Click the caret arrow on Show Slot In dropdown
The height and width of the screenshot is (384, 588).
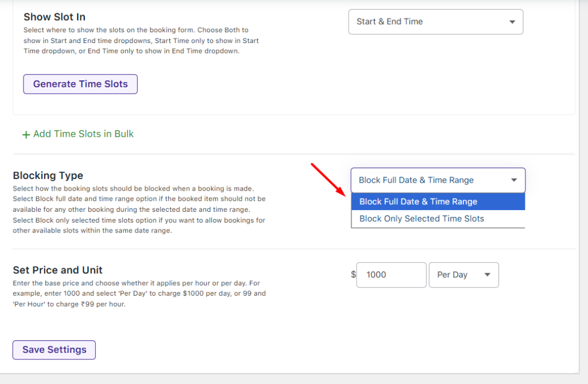(x=512, y=22)
